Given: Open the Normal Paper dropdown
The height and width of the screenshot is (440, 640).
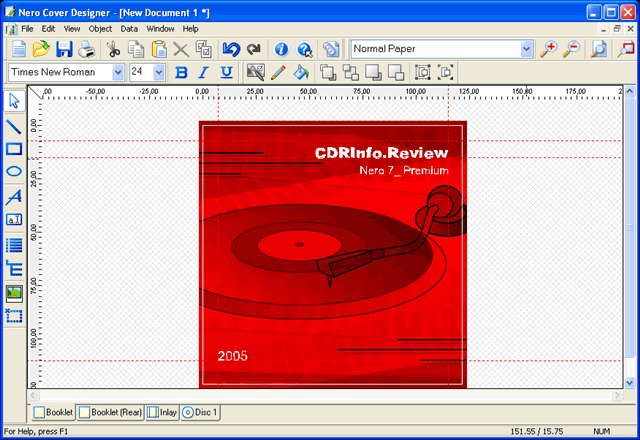Looking at the screenshot, I should 527,49.
